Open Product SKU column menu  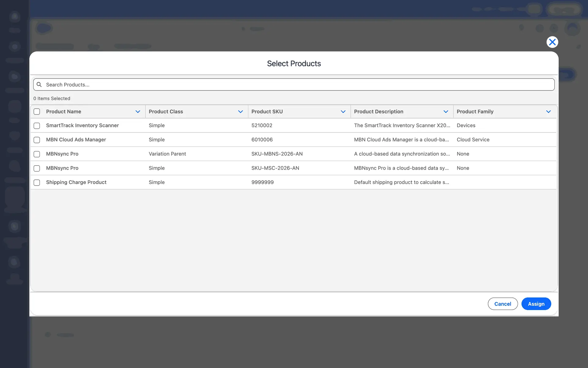343,112
